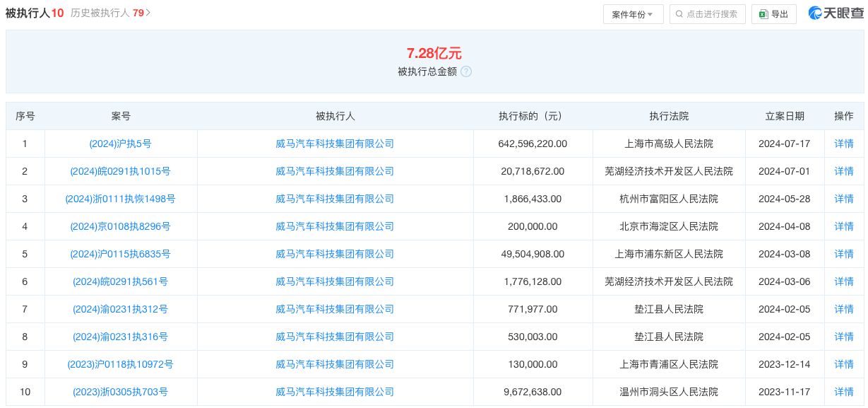This screenshot has width=868, height=408.
Task: Click date 2024-07-17
Action: (x=785, y=144)
